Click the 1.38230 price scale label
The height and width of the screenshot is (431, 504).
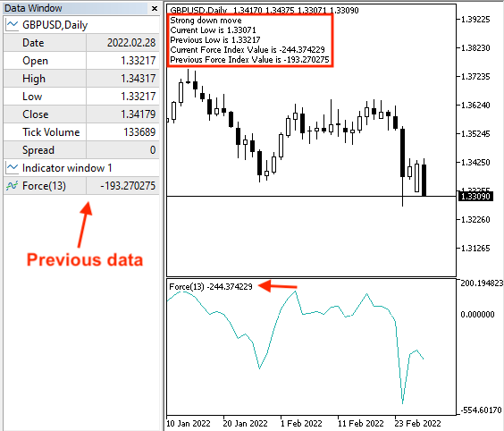pos(475,48)
